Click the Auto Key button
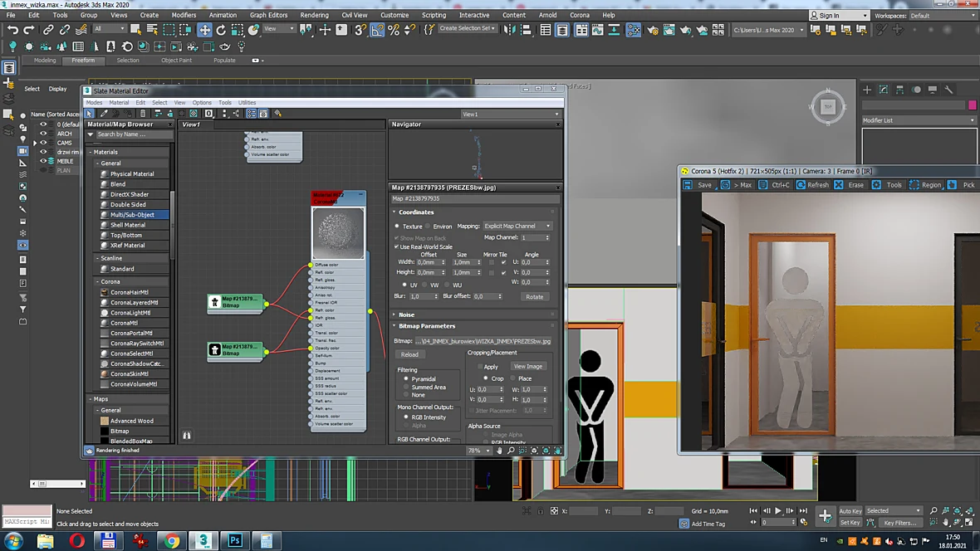The height and width of the screenshot is (551, 980). (850, 511)
